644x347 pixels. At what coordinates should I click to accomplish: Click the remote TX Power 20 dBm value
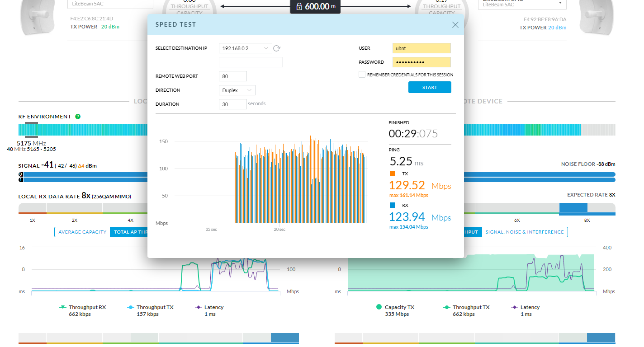click(x=557, y=28)
